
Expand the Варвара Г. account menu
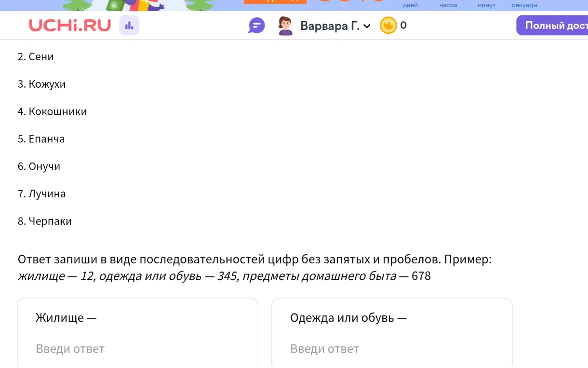coord(335,26)
